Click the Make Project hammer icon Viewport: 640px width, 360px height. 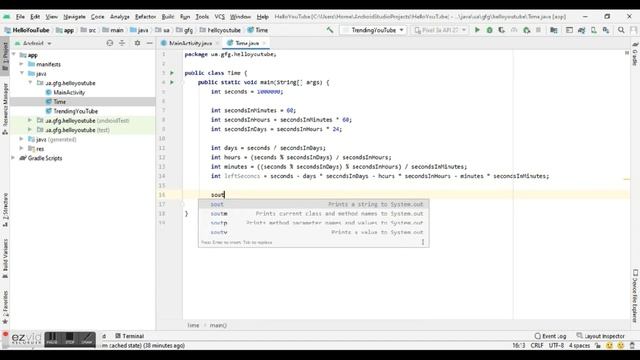(x=330, y=30)
